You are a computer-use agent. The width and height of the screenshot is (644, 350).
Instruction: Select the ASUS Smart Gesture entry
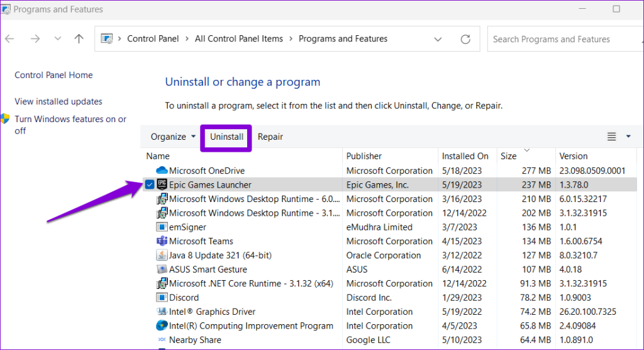208,269
